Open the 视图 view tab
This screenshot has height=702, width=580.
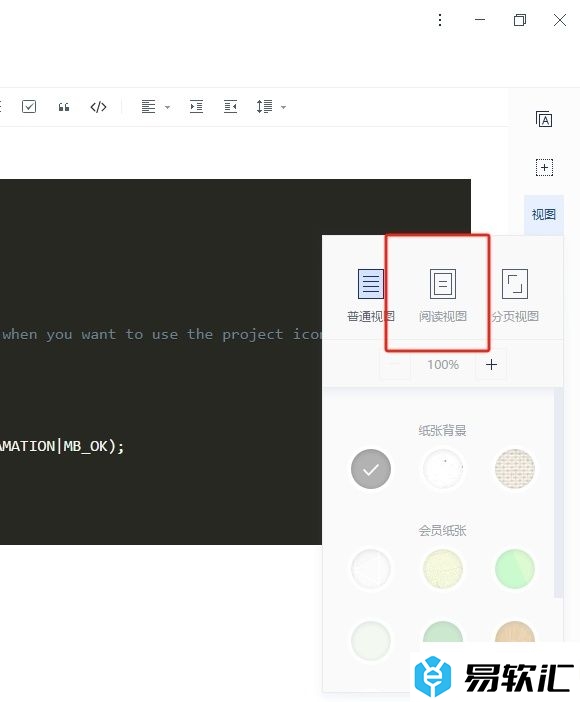[x=544, y=215]
